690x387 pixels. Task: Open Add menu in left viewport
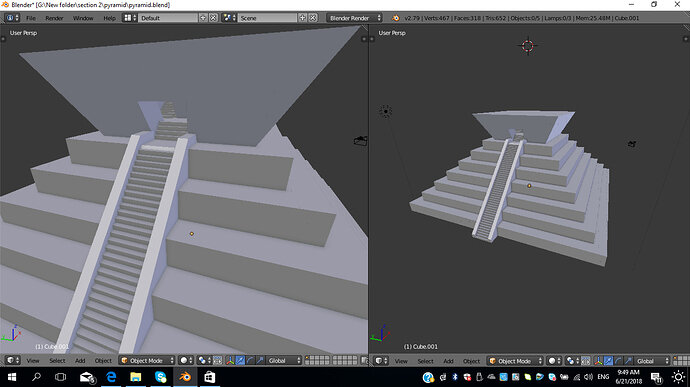[x=80, y=361]
